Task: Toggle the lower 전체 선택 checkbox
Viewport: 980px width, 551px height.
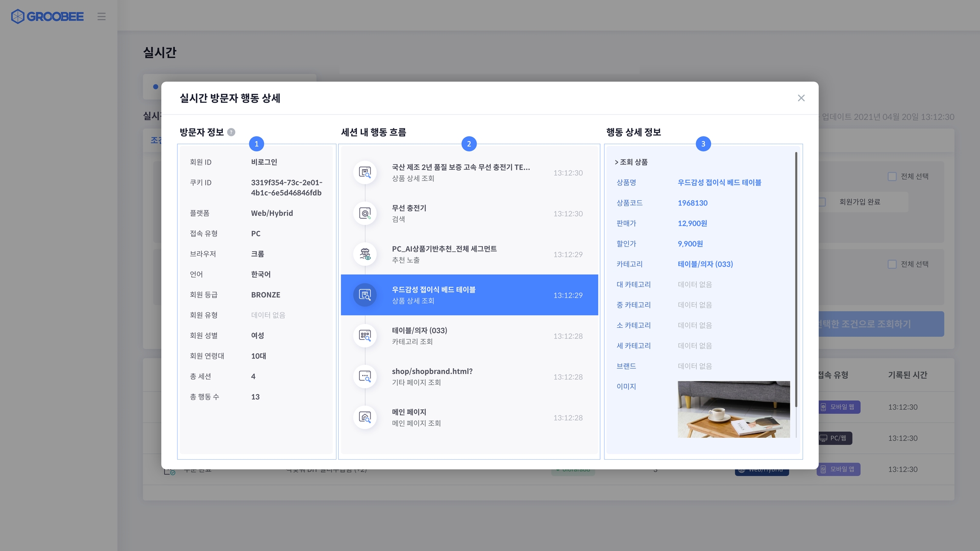Action: click(892, 264)
